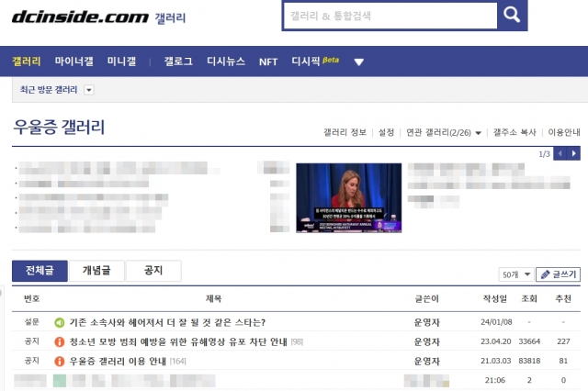Screen dimensions: 588x391
Task: Open the video thumbnail of woman speaking
Action: 349,197
